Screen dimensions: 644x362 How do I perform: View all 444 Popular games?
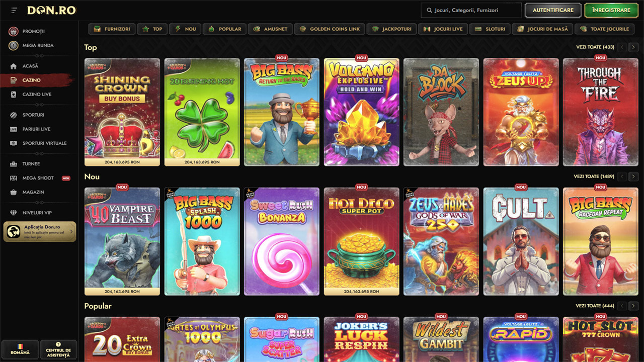click(x=595, y=306)
